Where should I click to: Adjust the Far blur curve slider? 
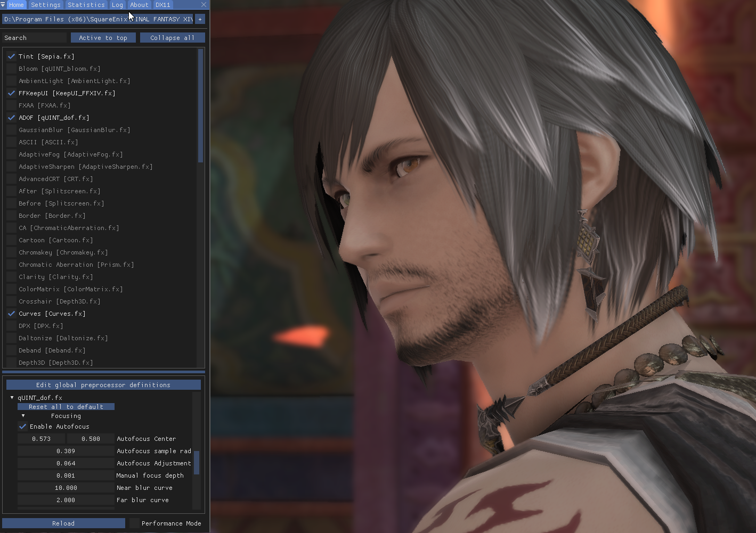66,500
